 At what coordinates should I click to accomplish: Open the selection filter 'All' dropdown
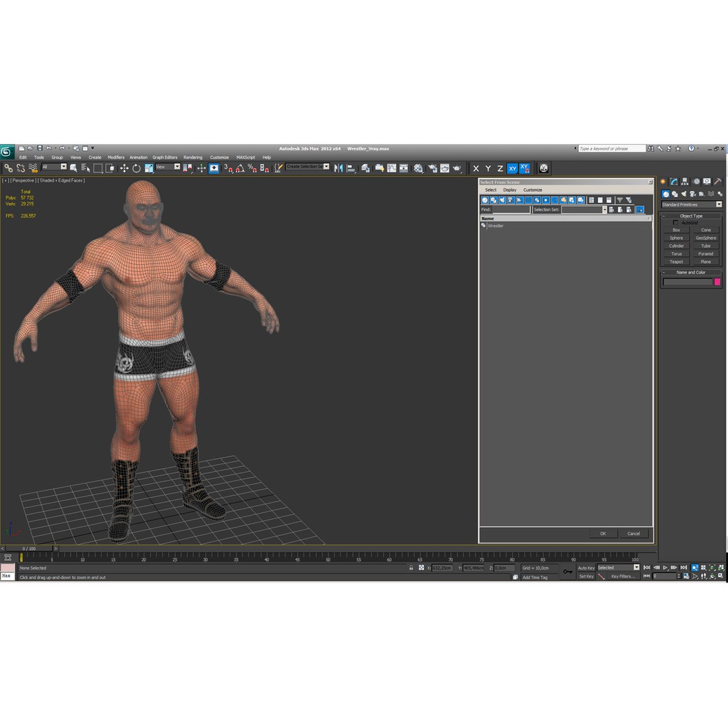click(54, 166)
